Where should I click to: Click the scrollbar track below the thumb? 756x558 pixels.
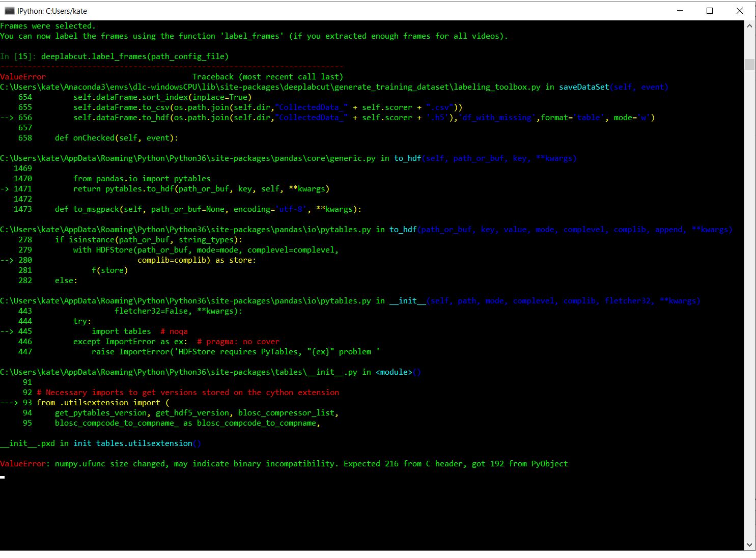[x=749, y=255]
